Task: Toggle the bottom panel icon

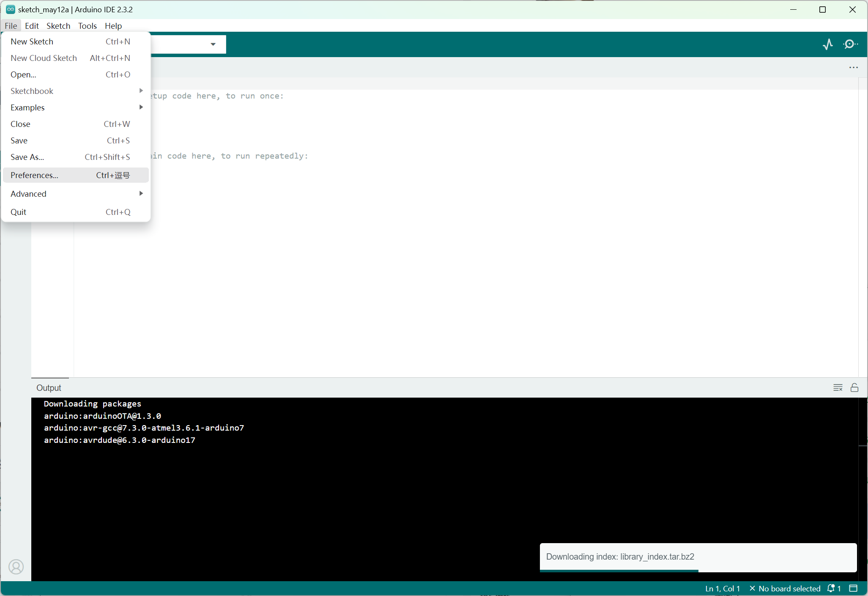Action: pos(853,588)
